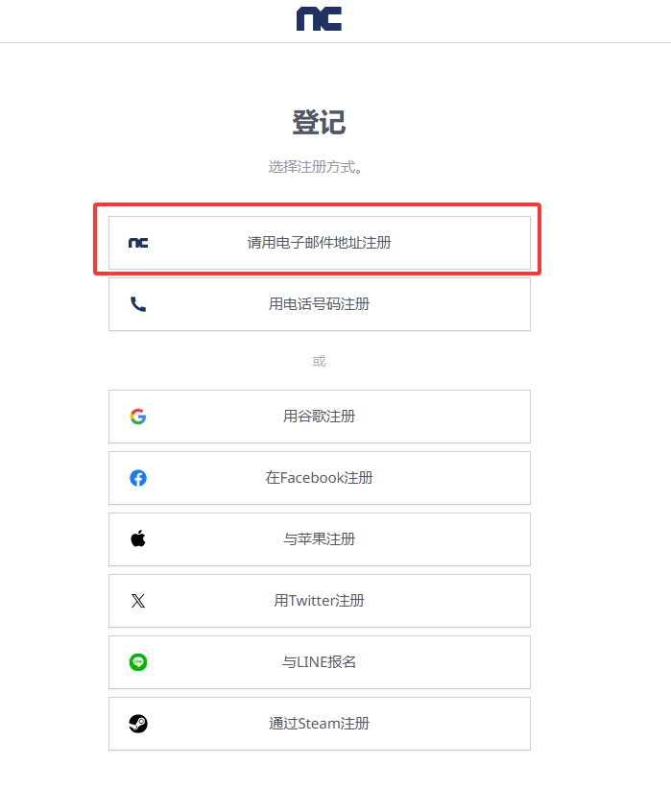The image size is (671, 812).
Task: Click the NC logo in the header
Action: [x=319, y=19]
